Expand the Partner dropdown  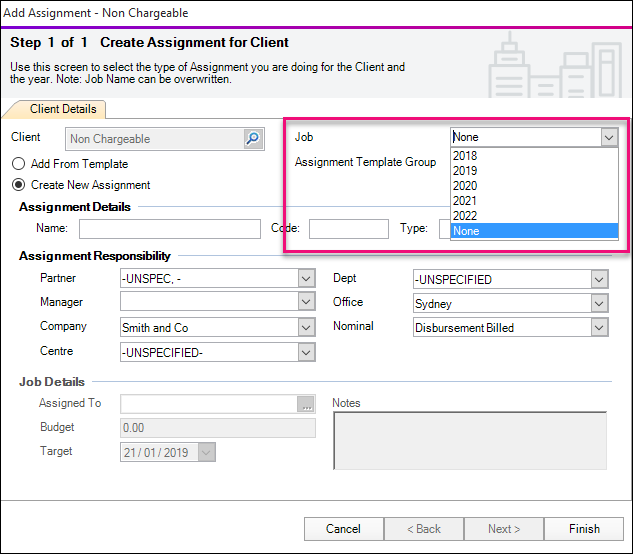pyautogui.click(x=306, y=279)
